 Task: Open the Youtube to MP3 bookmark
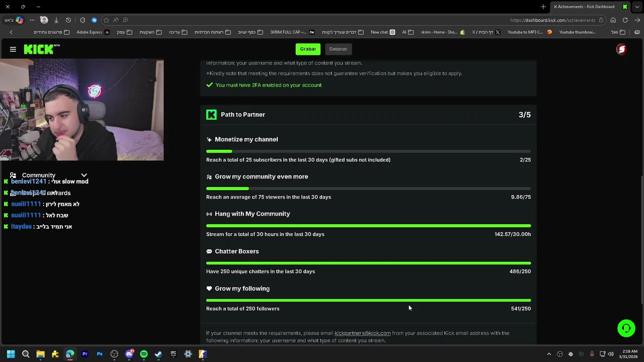[529, 32]
